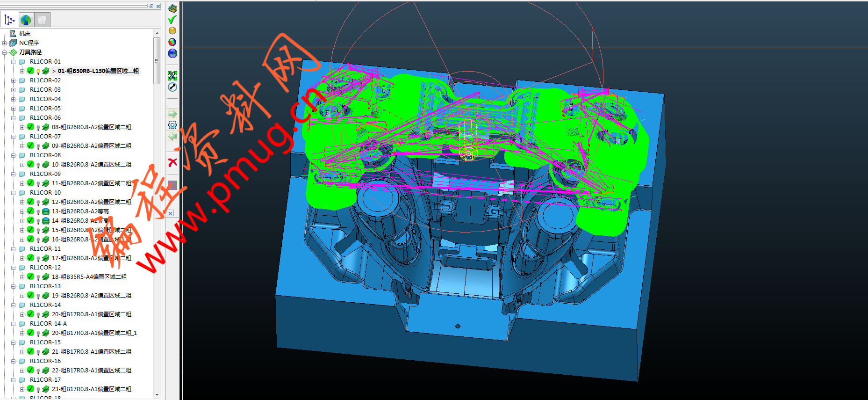Image resolution: width=868 pixels, height=400 pixels.
Task: Select the 机床 machine tool item
Action: (x=25, y=34)
